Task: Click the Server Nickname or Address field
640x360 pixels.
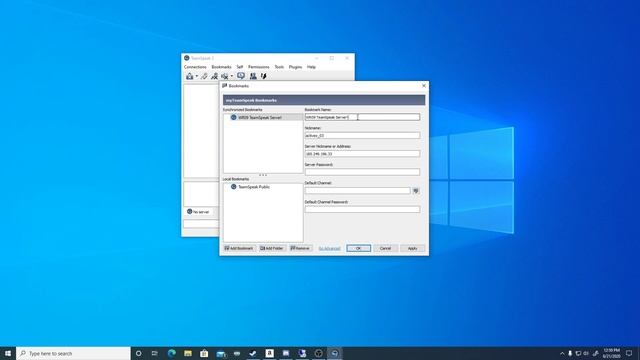Action: click(x=362, y=154)
